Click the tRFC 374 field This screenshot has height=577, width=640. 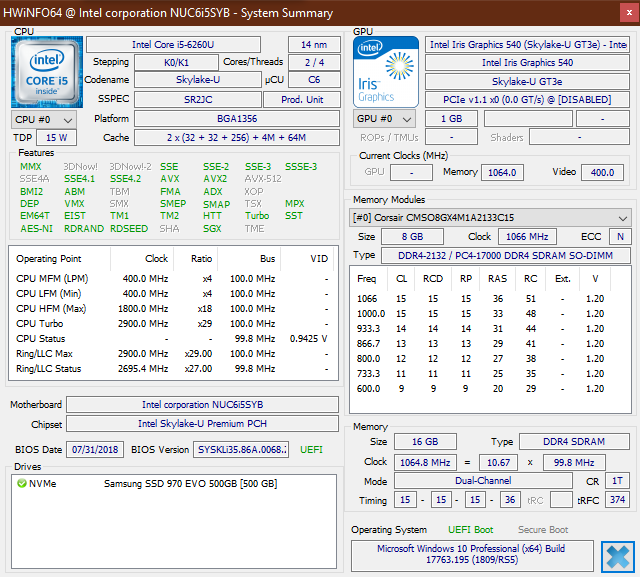click(x=617, y=500)
